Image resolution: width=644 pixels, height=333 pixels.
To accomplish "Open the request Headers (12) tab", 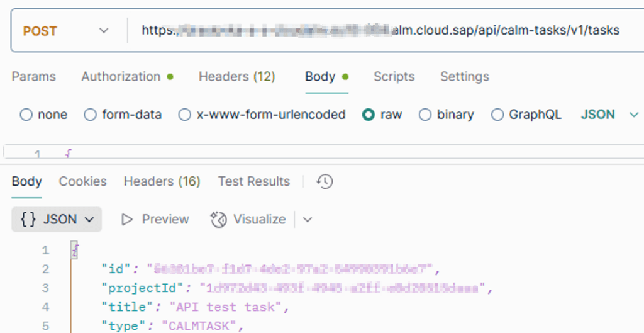I will pyautogui.click(x=237, y=76).
